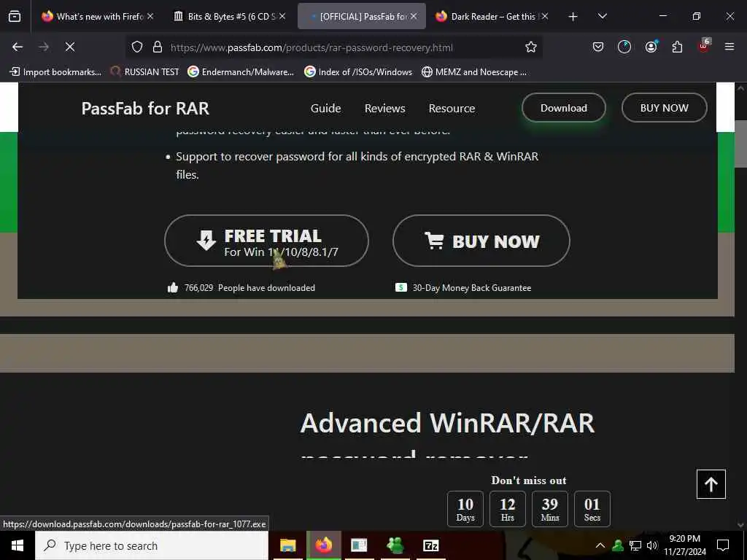
Task: Open the blue circular toolbar icon
Action: (x=624, y=47)
